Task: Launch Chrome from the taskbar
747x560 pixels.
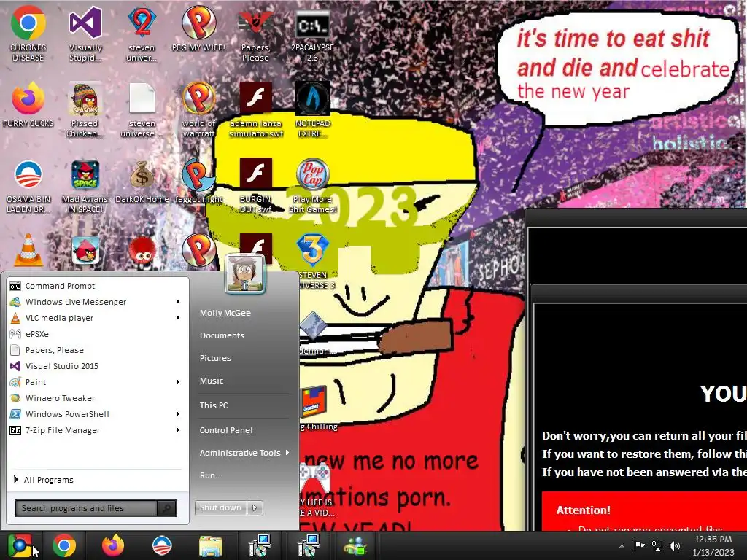Action: pyautogui.click(x=64, y=545)
